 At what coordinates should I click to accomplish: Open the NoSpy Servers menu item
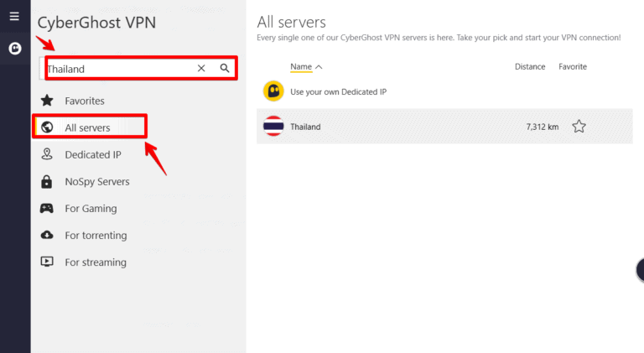tap(96, 181)
